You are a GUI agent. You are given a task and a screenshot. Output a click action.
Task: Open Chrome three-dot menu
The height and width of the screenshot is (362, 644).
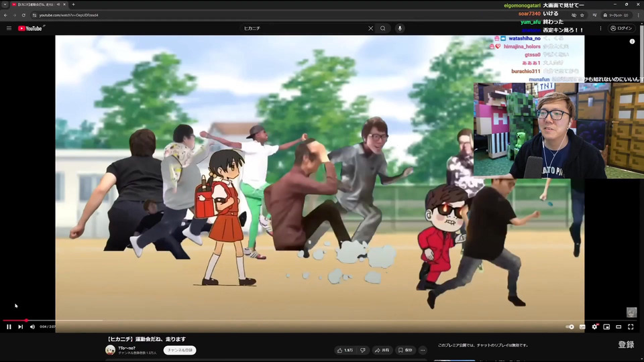click(x=639, y=15)
